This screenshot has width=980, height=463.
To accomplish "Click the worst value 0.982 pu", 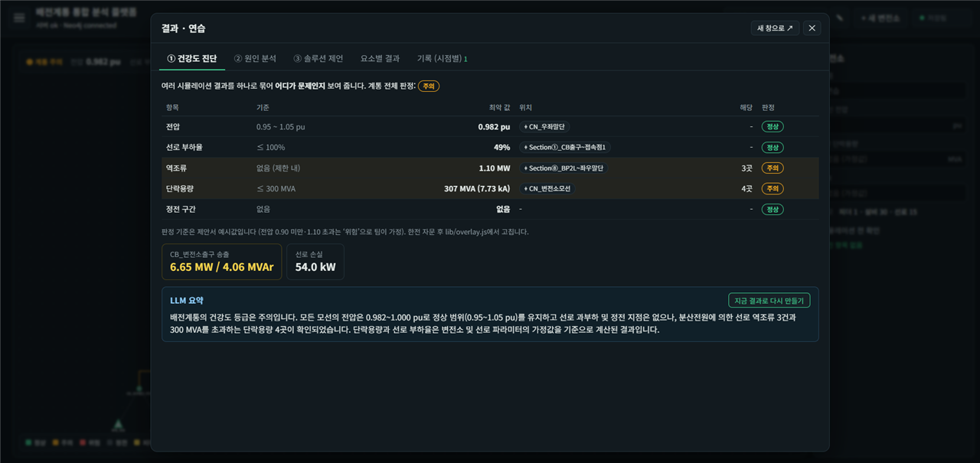I will coord(494,127).
